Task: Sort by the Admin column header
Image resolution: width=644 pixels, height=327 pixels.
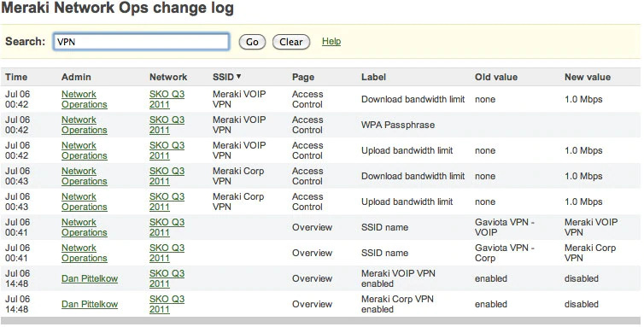Action: click(x=76, y=77)
